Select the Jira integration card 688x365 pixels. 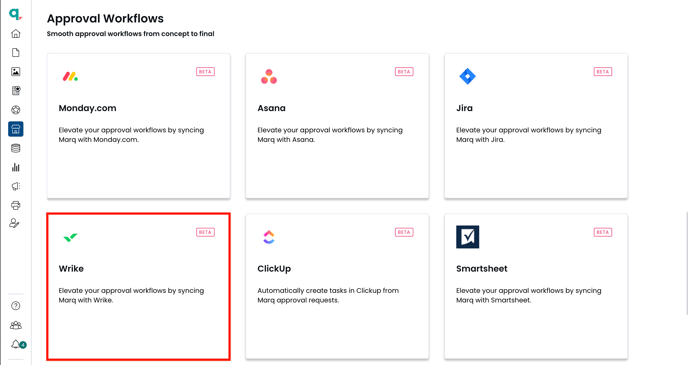(x=536, y=126)
